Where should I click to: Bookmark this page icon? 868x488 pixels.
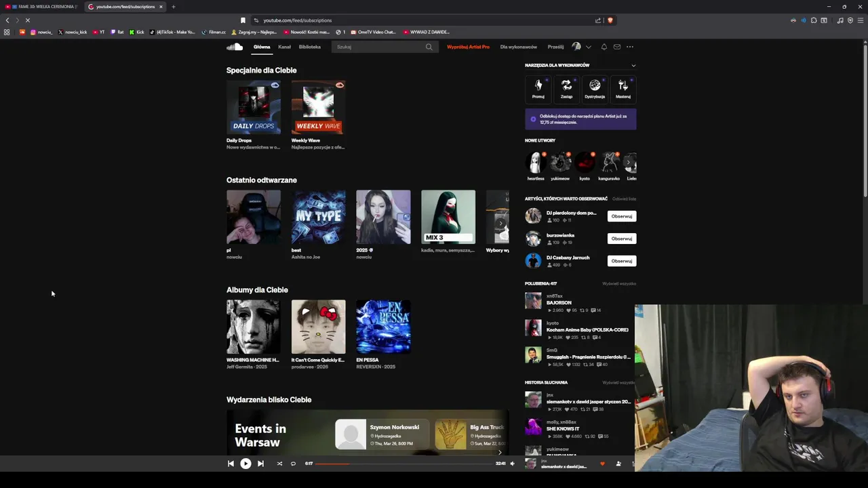coord(243,20)
